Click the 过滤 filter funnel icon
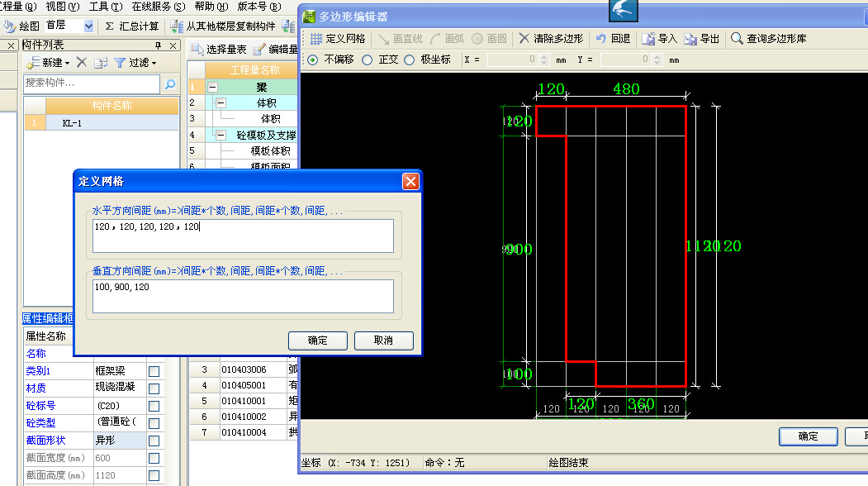This screenshot has width=868, height=486. point(120,63)
